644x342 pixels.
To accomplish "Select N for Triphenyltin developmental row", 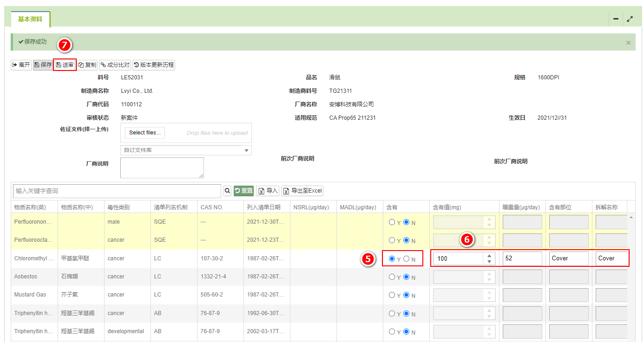I will [x=407, y=332].
